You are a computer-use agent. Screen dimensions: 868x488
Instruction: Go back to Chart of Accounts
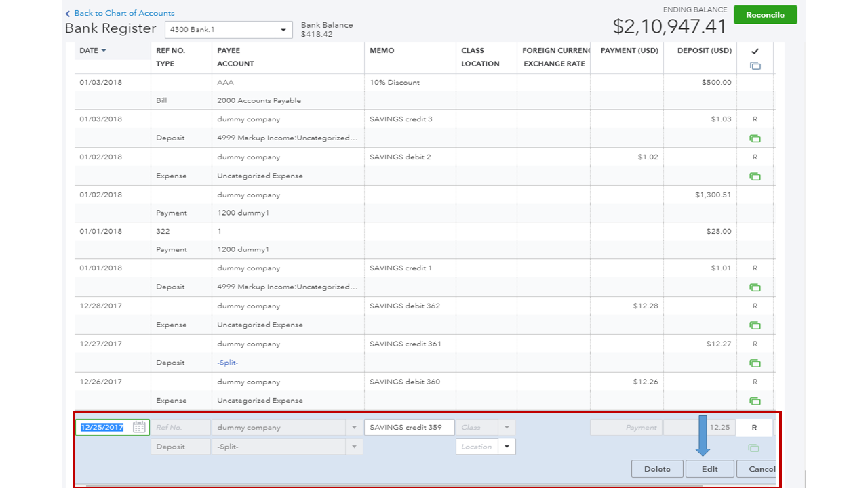coord(120,13)
